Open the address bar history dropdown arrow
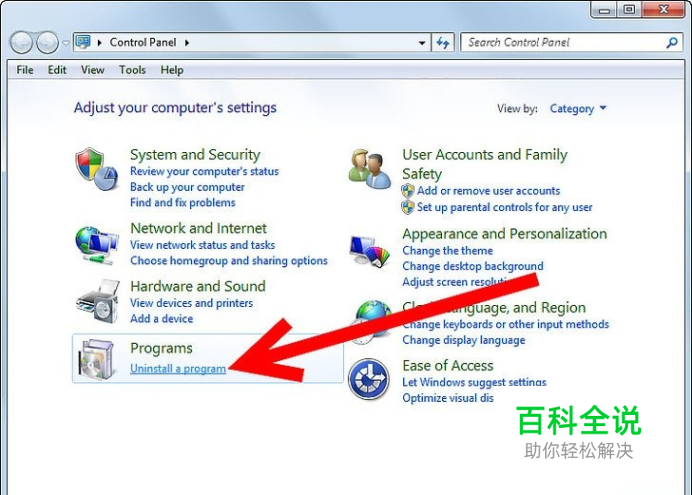The width and height of the screenshot is (692, 495). (422, 43)
